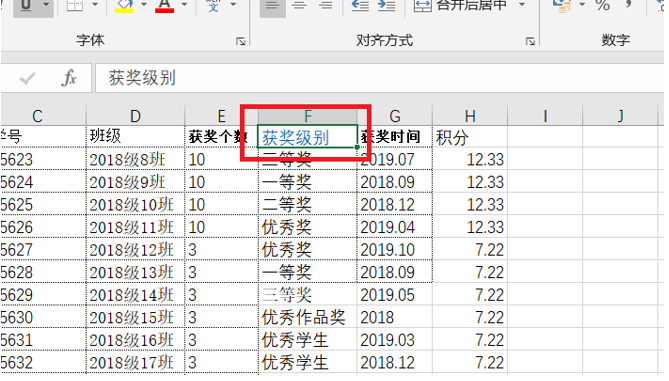Select cell 2018级9班
Viewport: 669px width, 381px height.
click(135, 182)
